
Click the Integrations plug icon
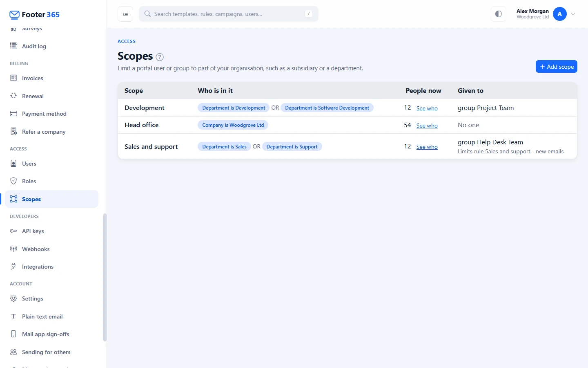click(13, 266)
